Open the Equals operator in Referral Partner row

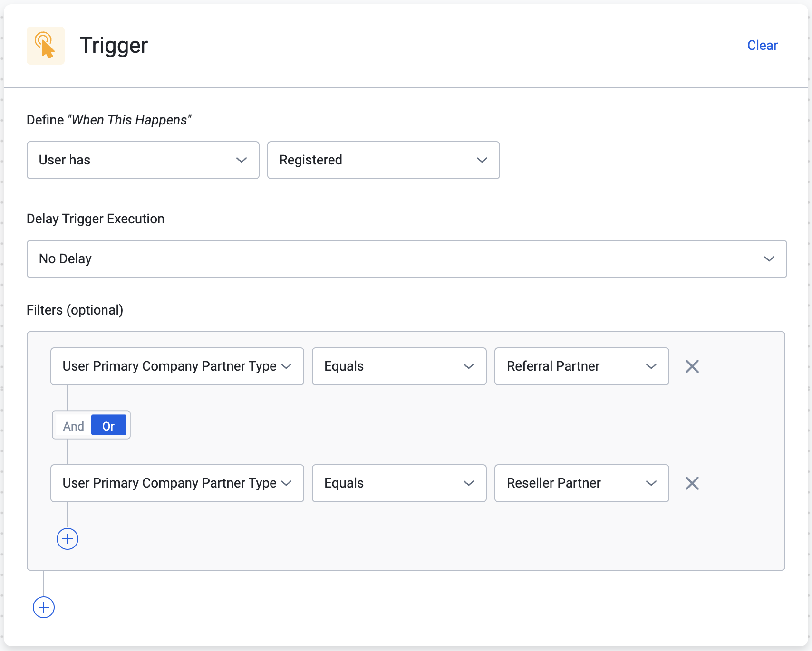399,366
